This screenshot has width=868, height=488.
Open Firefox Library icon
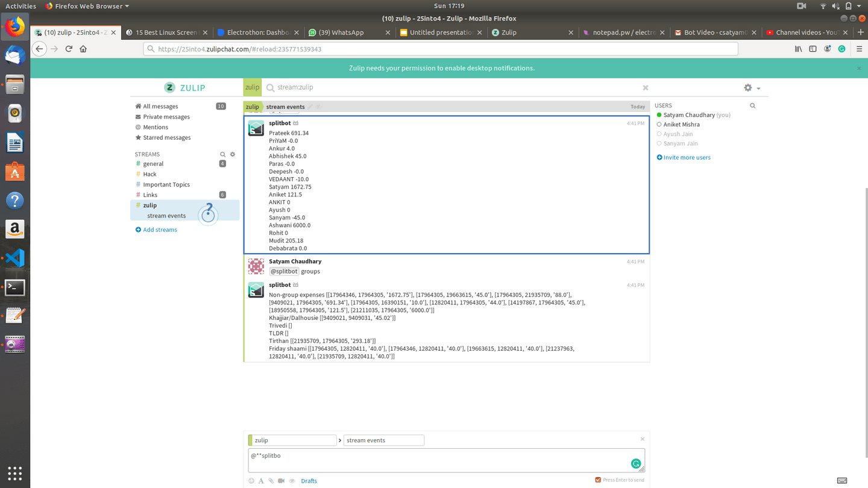click(799, 49)
